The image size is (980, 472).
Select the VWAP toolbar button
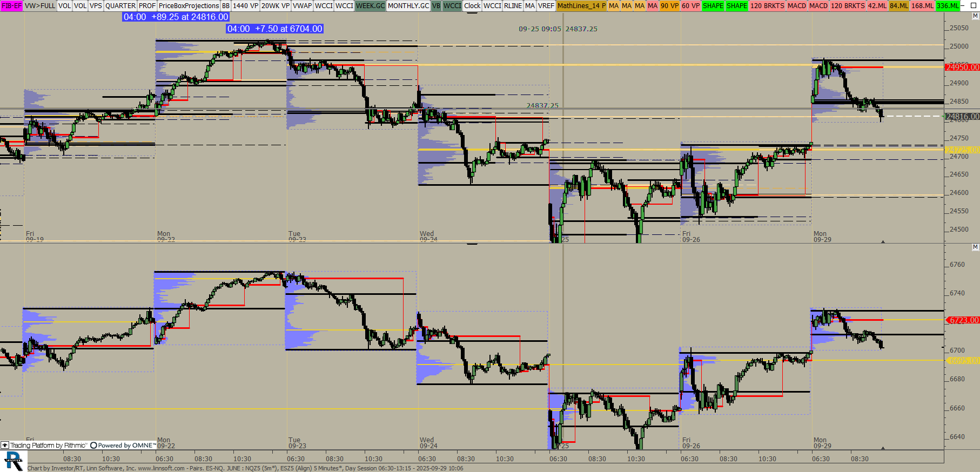point(302,5)
